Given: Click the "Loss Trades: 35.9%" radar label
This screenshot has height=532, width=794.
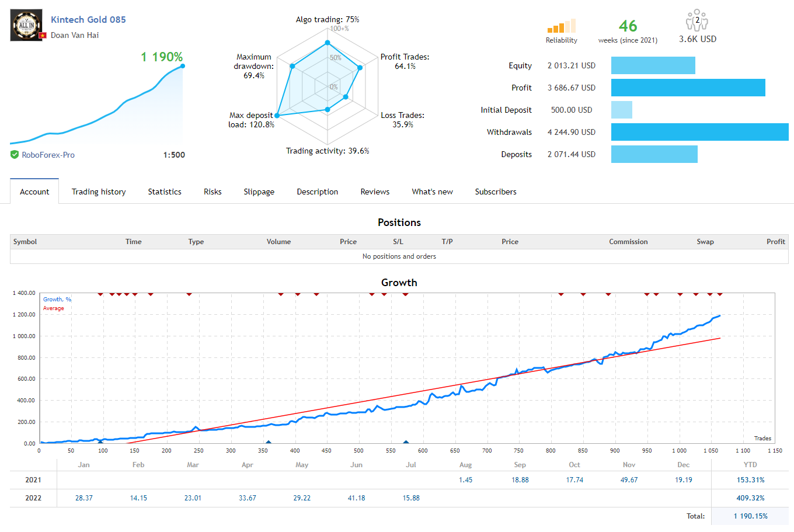Looking at the screenshot, I should click(x=403, y=120).
